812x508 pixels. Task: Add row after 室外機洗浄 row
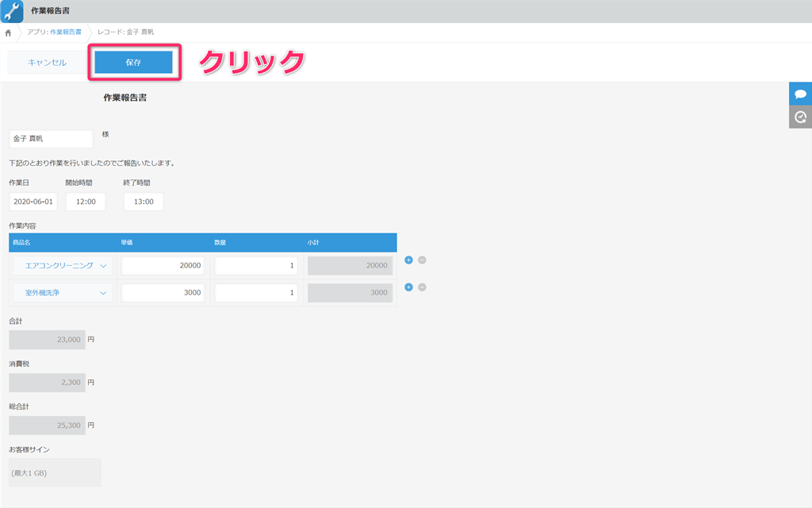pyautogui.click(x=408, y=287)
